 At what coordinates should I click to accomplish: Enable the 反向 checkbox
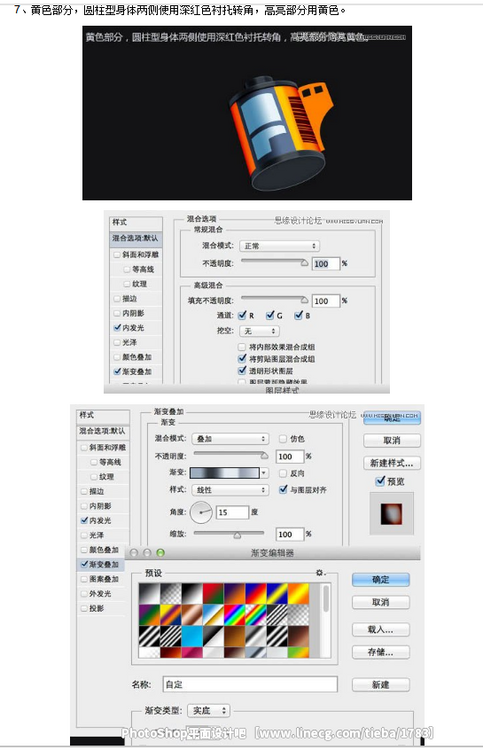(x=283, y=473)
